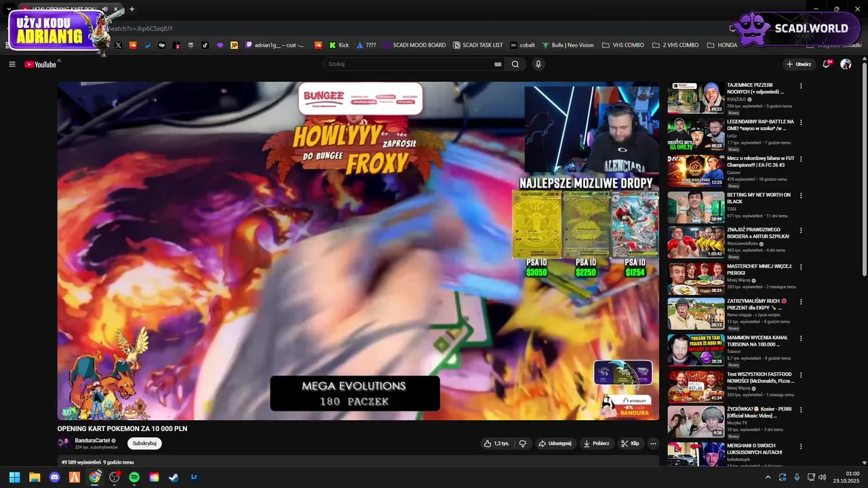Go to the YouTube home logo
This screenshot has width=868, height=488.
coord(41,64)
